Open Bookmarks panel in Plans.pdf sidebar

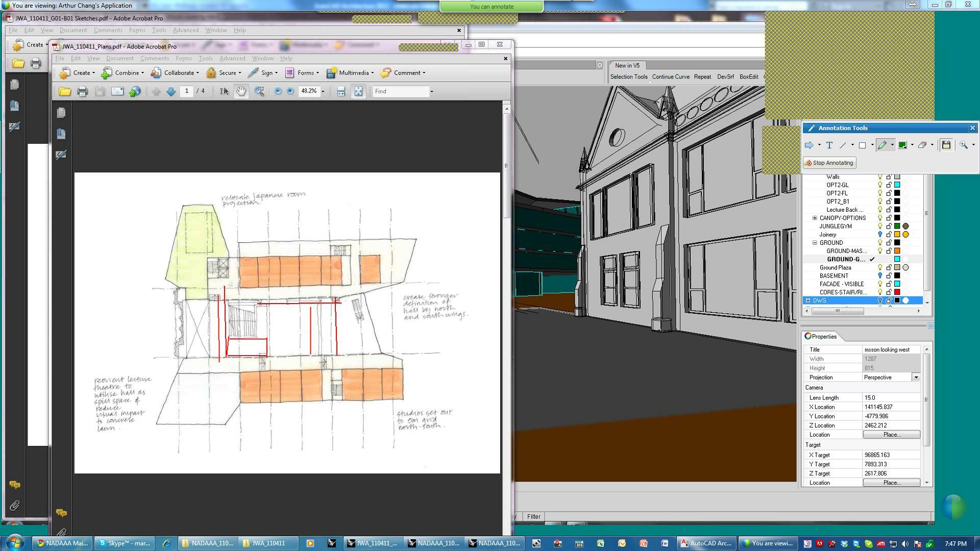[x=61, y=134]
